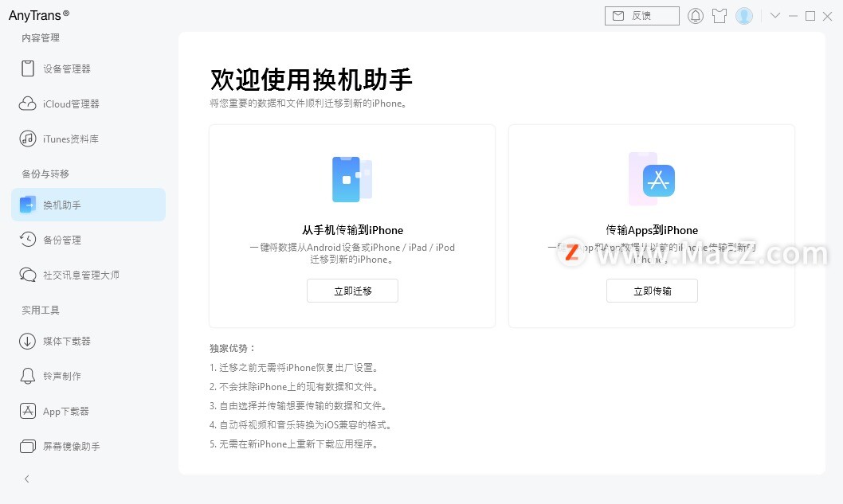The image size is (843, 504).
Task: Select iTunes资料库 in the sidebar
Action: point(88,139)
